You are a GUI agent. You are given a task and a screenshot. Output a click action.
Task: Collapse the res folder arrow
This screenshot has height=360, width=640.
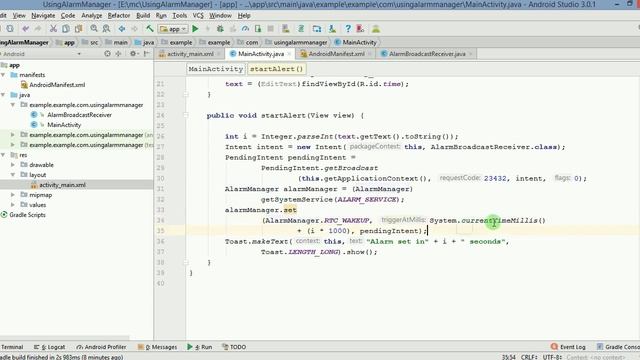point(3,155)
